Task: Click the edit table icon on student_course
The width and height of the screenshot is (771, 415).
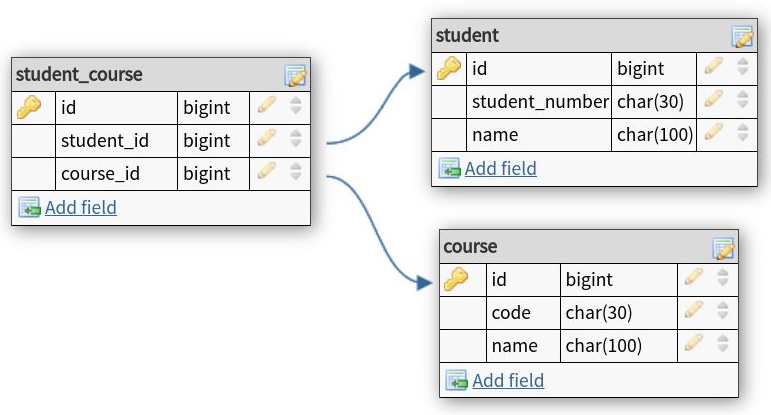Action: point(295,75)
